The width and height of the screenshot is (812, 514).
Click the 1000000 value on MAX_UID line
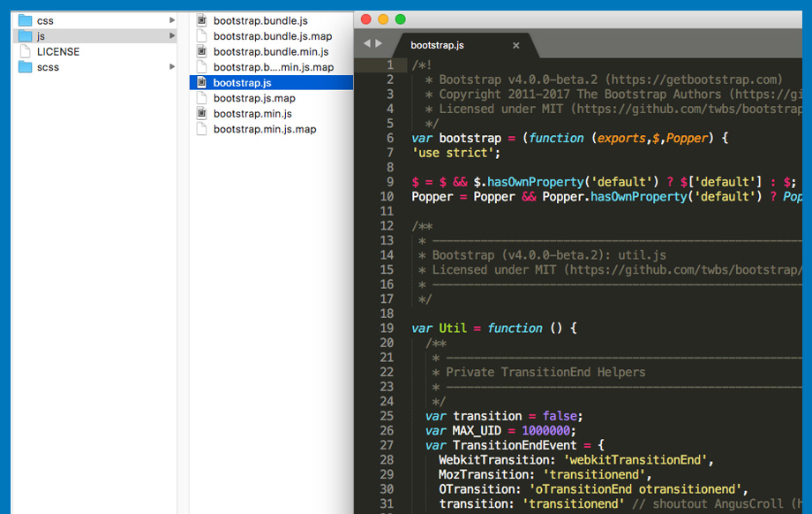coord(545,431)
